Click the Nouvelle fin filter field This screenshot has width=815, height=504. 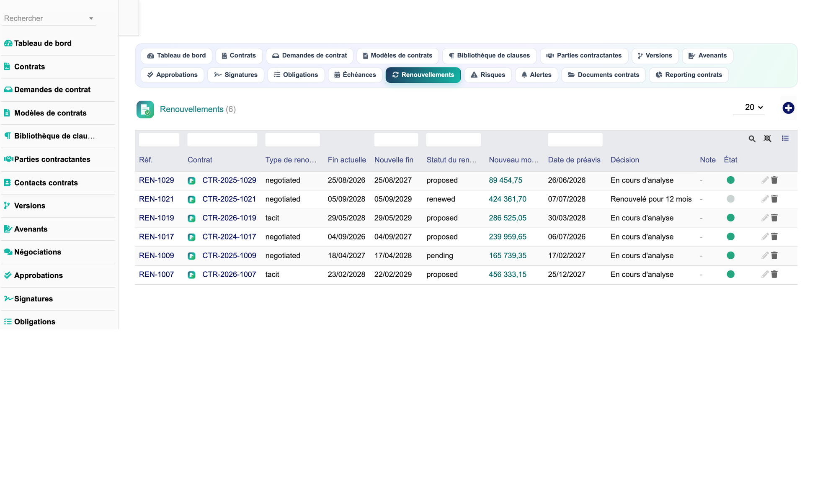[396, 140]
